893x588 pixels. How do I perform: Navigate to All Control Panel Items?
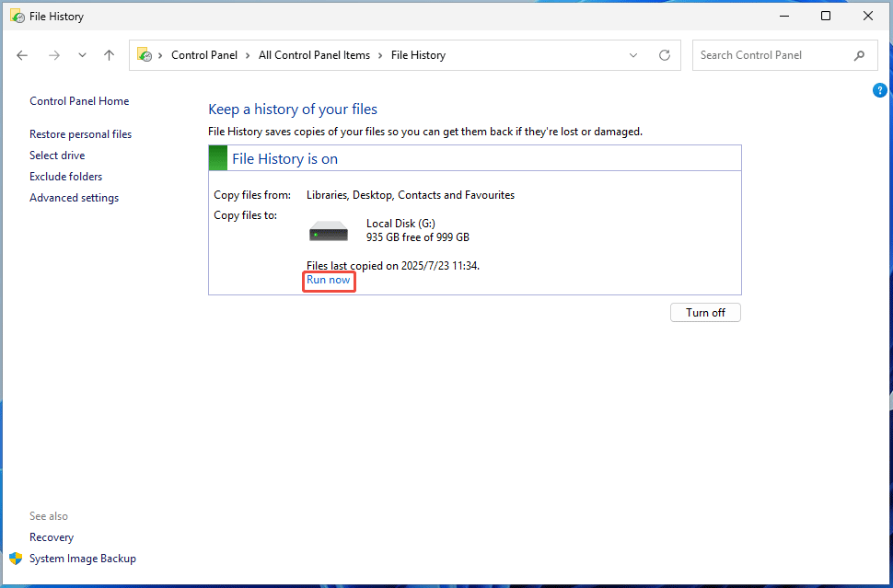pyautogui.click(x=314, y=55)
